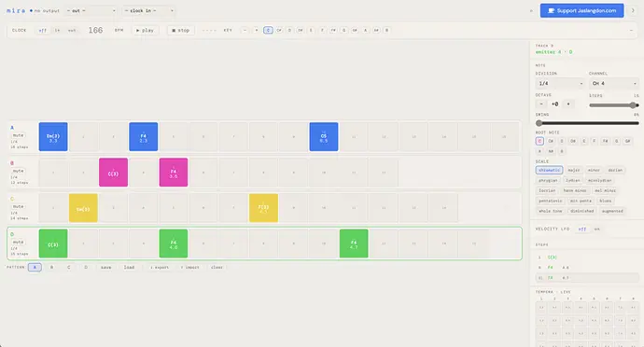The image size is (644, 347).
Task: Activate empty step 1 in track B
Action: point(53,173)
